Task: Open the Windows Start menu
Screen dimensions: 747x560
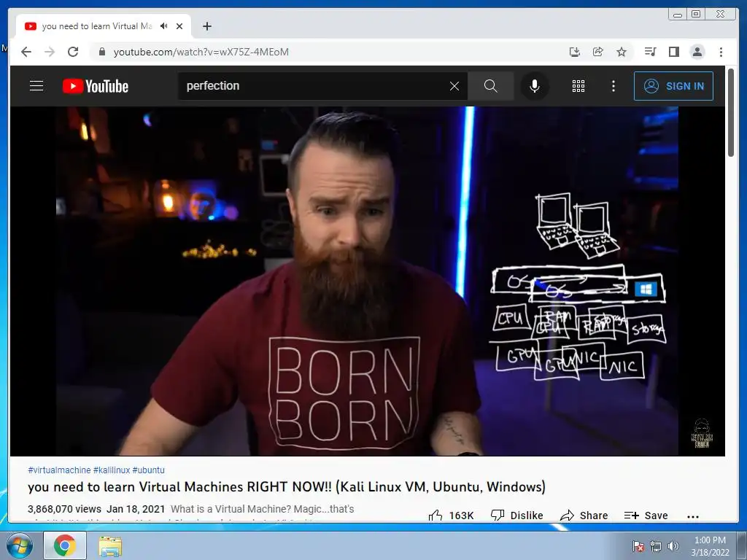Action: click(x=19, y=545)
